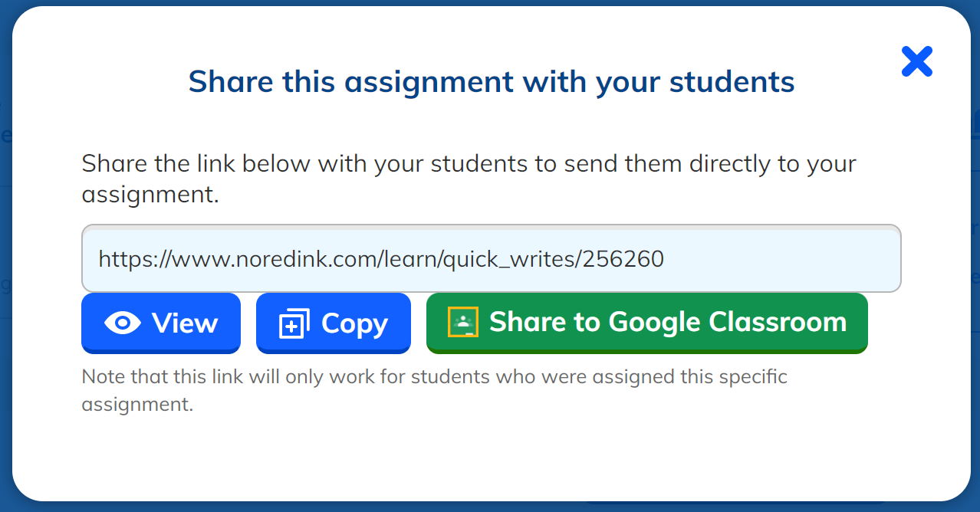Click the word 'assignment.' ending the disclaimer note
Screen dimensions: 980x512
click(x=137, y=405)
